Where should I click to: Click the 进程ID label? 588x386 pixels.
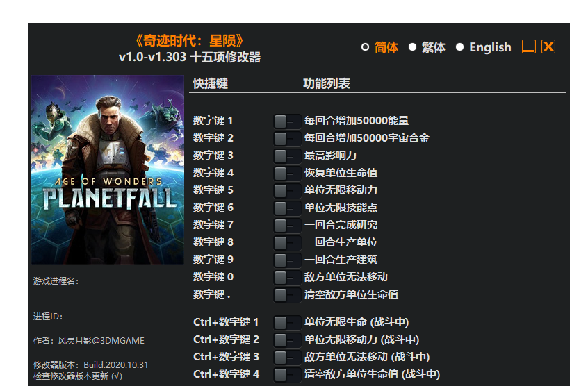coord(48,317)
